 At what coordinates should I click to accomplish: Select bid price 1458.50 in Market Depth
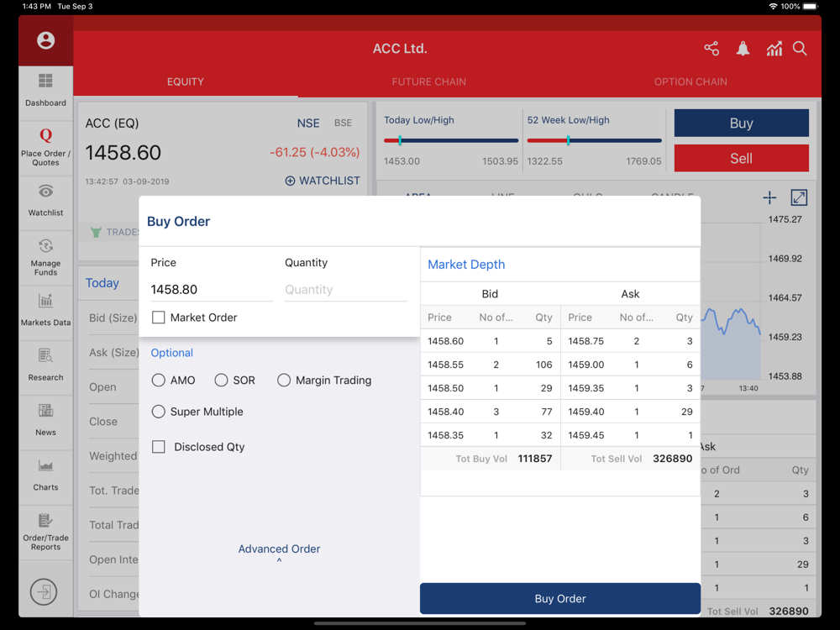[445, 388]
